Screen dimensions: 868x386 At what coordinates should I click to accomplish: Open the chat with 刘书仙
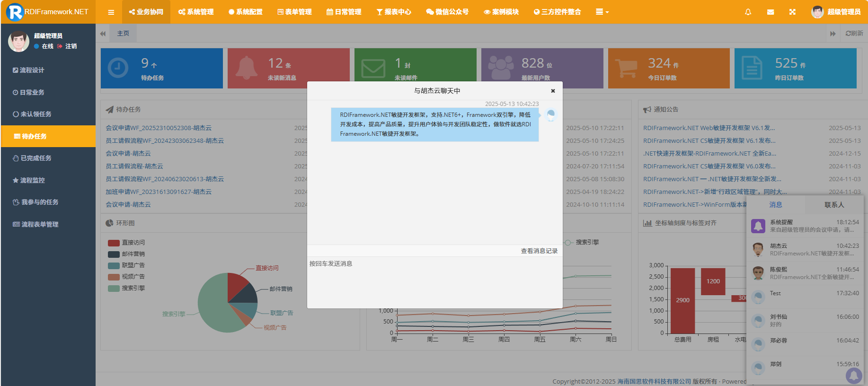click(x=805, y=320)
